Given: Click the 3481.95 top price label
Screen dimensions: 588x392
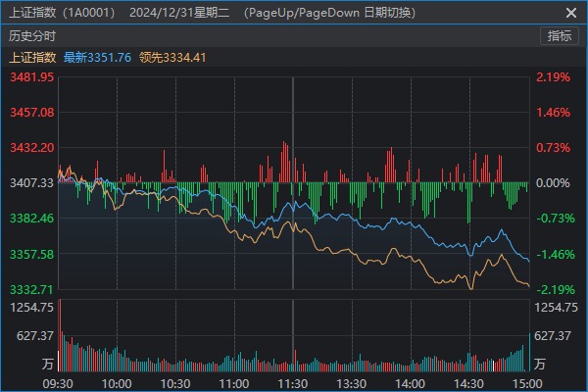Looking at the screenshot, I should click(x=29, y=77).
